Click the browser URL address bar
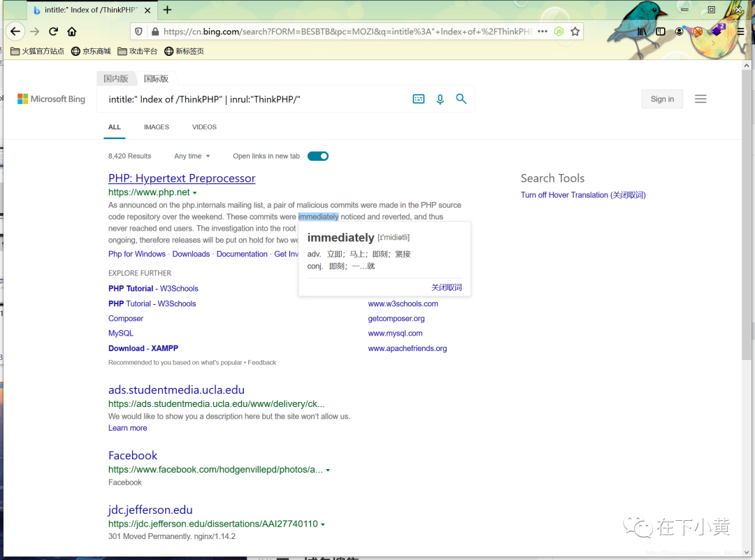The image size is (755, 560). coord(347,31)
